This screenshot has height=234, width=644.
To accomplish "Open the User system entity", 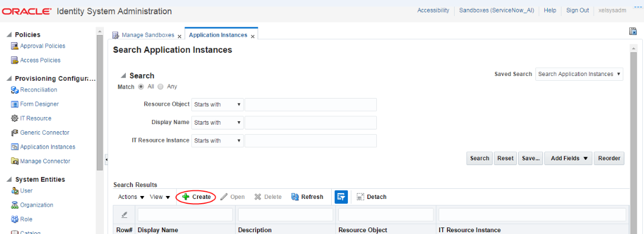I will (x=26, y=191).
